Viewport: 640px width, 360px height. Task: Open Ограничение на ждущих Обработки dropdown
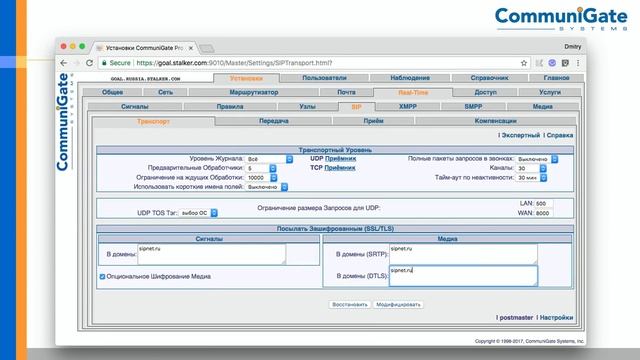[x=262, y=178]
